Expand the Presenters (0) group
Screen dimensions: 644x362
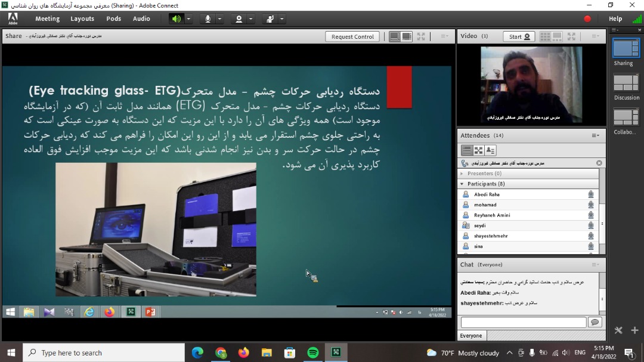pyautogui.click(x=462, y=174)
